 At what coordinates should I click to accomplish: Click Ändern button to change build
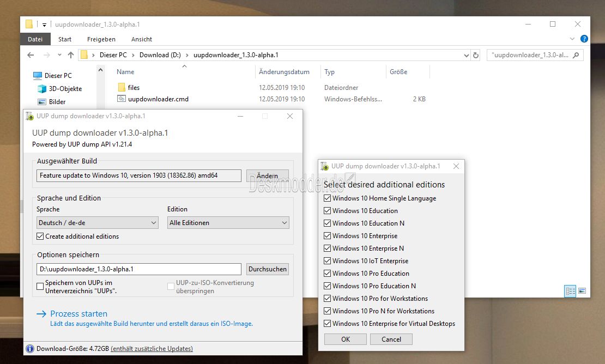(x=268, y=175)
